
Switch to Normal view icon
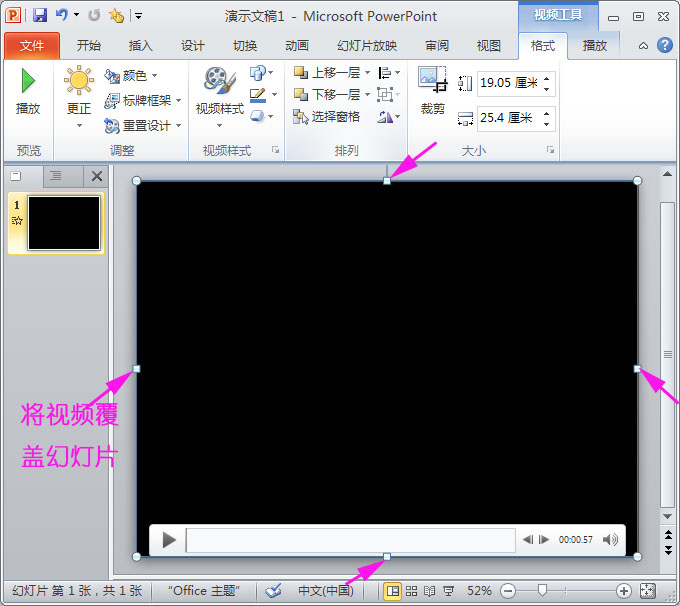tap(392, 591)
